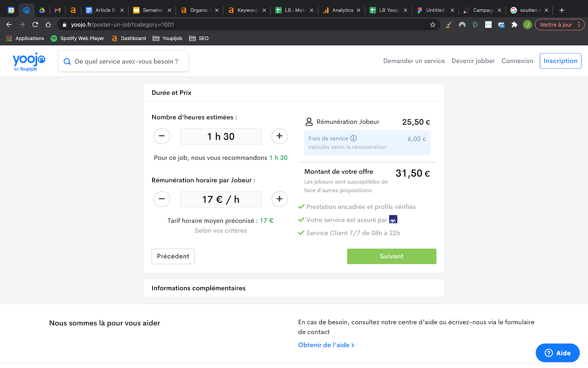Image resolution: width=588 pixels, height=368 pixels.
Task: Open Spotify Web Player bookmark
Action: (78, 38)
